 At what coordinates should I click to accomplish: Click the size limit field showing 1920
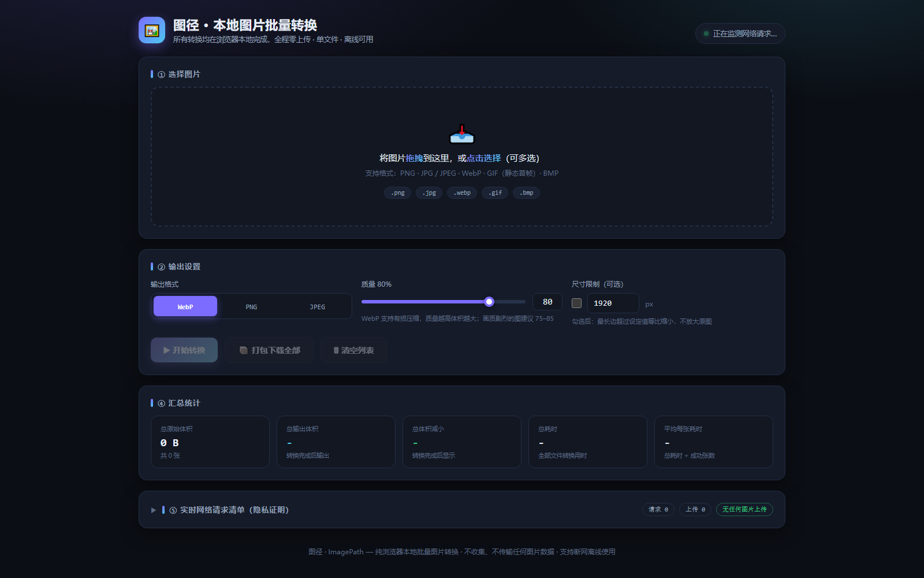(x=613, y=303)
